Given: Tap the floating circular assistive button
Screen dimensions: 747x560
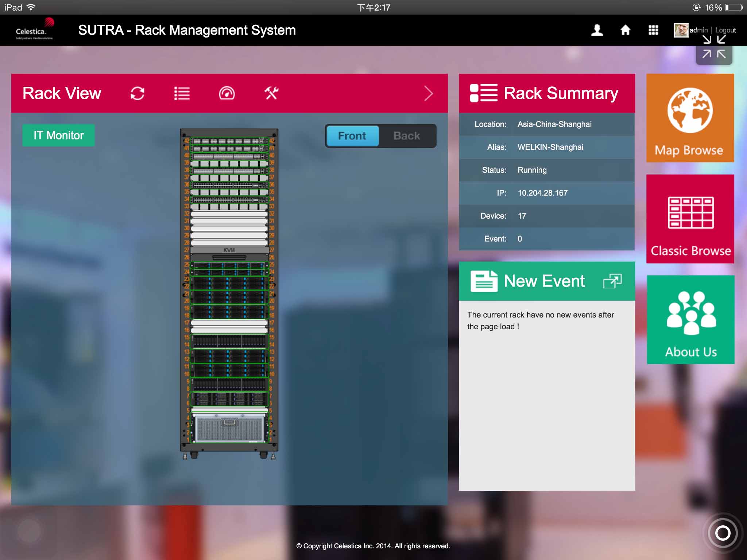Looking at the screenshot, I should coord(723,533).
